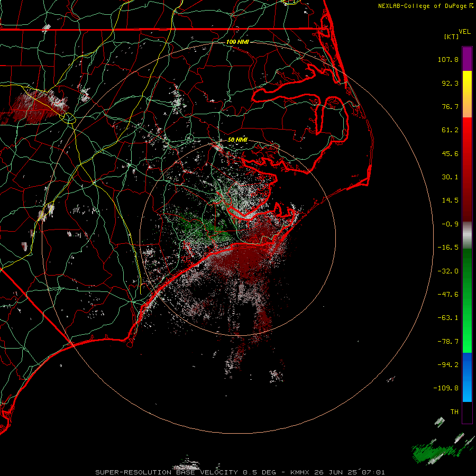Click the TH legend label

[454, 412]
